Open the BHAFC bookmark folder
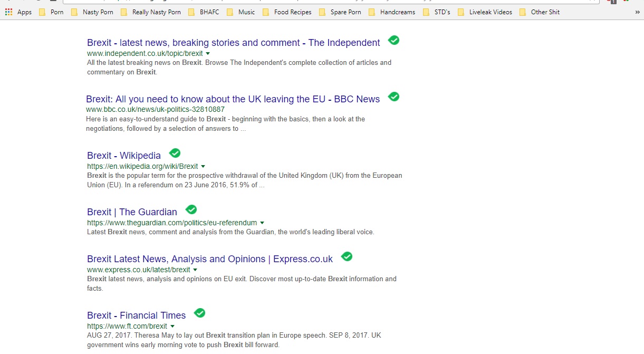Screen dimensions: 644x354 pyautogui.click(x=204, y=12)
